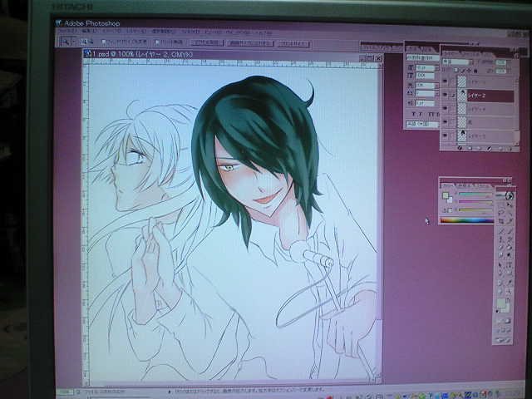Select the Gradient tool in the toolbox

[510, 248]
